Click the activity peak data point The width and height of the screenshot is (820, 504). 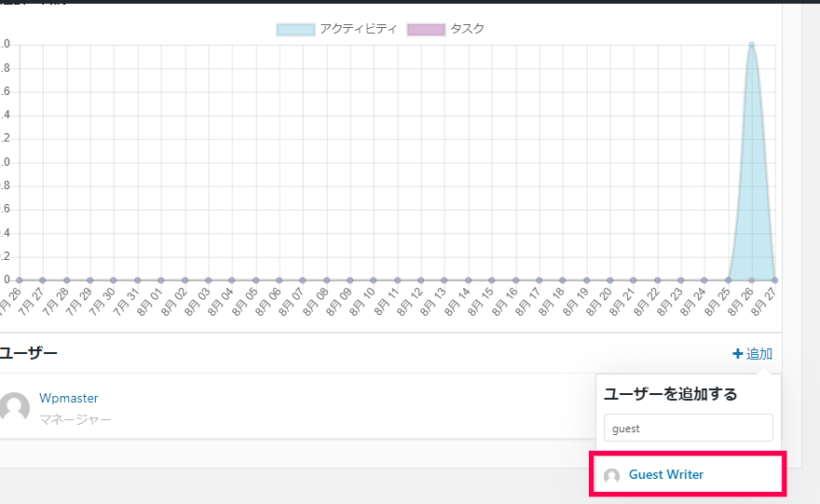click(751, 45)
